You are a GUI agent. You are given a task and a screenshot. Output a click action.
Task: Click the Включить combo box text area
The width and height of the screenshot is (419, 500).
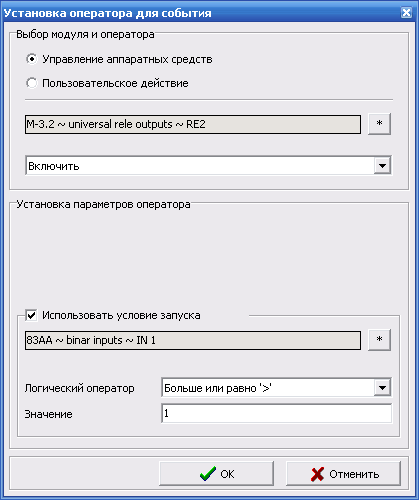point(200,166)
